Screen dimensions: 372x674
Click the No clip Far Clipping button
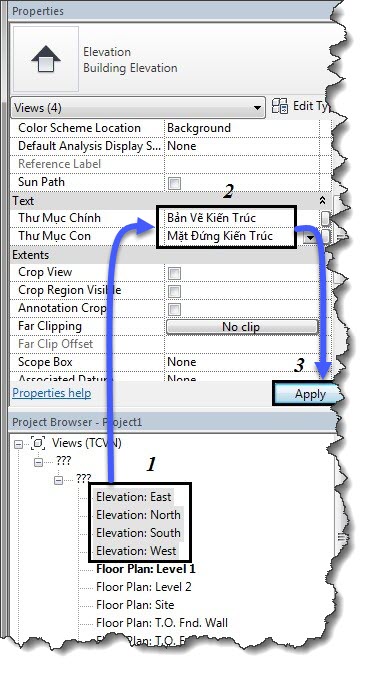click(242, 327)
